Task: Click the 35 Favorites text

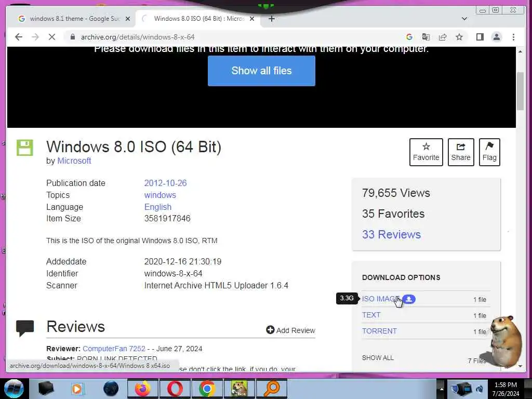Action: pyautogui.click(x=393, y=214)
